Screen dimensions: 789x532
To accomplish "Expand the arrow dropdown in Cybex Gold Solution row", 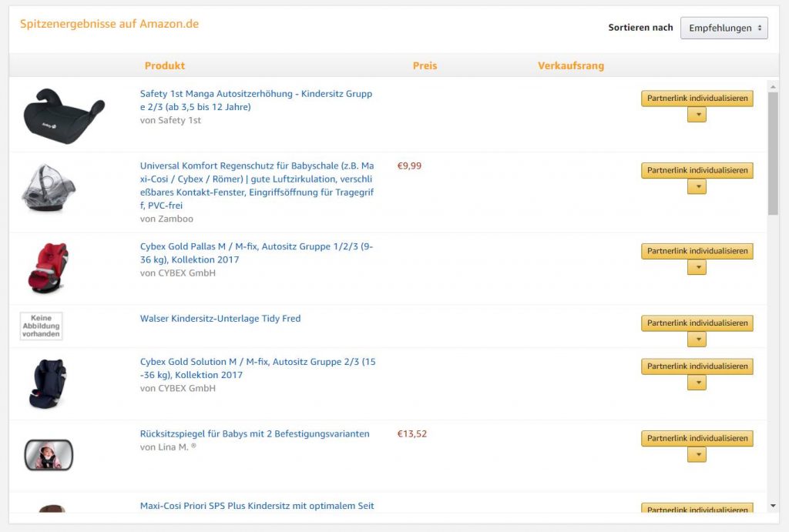I will click(x=697, y=383).
